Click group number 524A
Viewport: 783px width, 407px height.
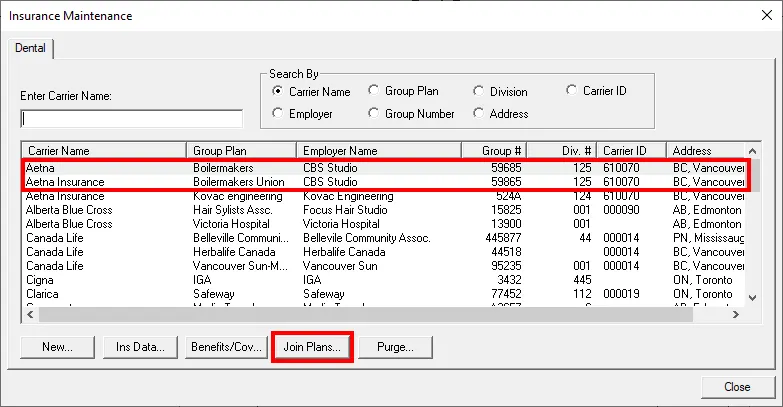[509, 196]
